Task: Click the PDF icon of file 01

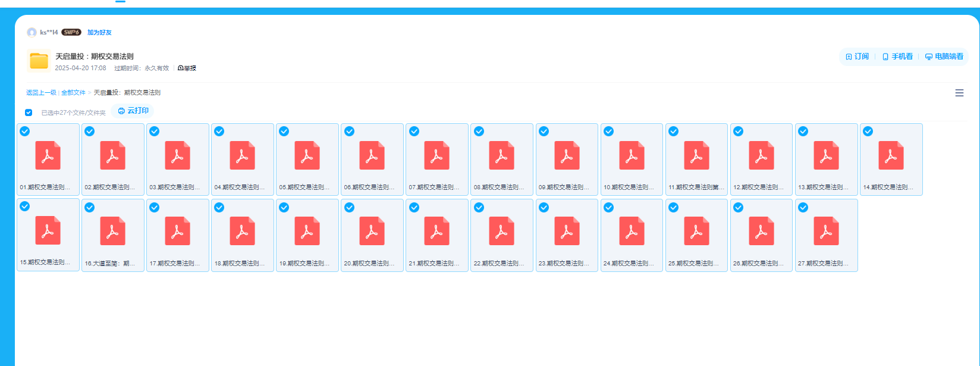Action: 48,155
